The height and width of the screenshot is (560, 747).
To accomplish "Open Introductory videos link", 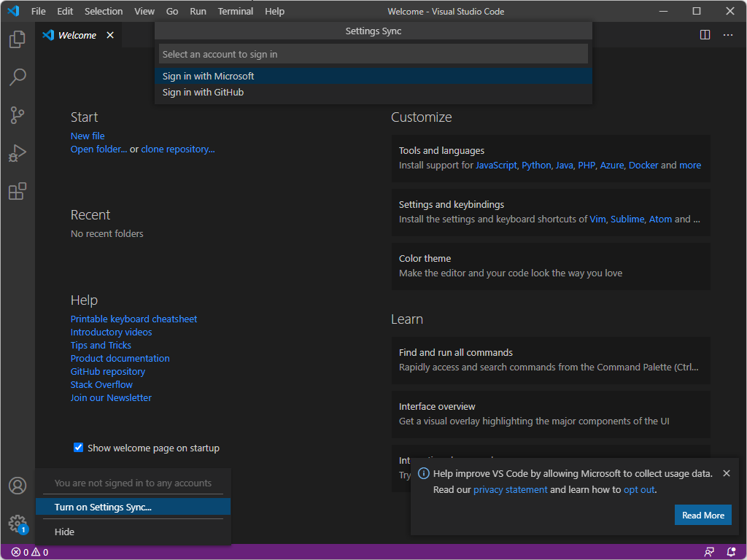I will [x=111, y=332].
